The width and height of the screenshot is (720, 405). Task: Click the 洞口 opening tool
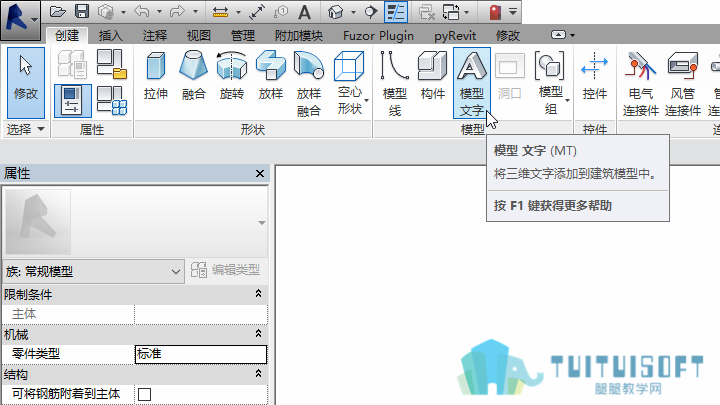[x=510, y=76]
